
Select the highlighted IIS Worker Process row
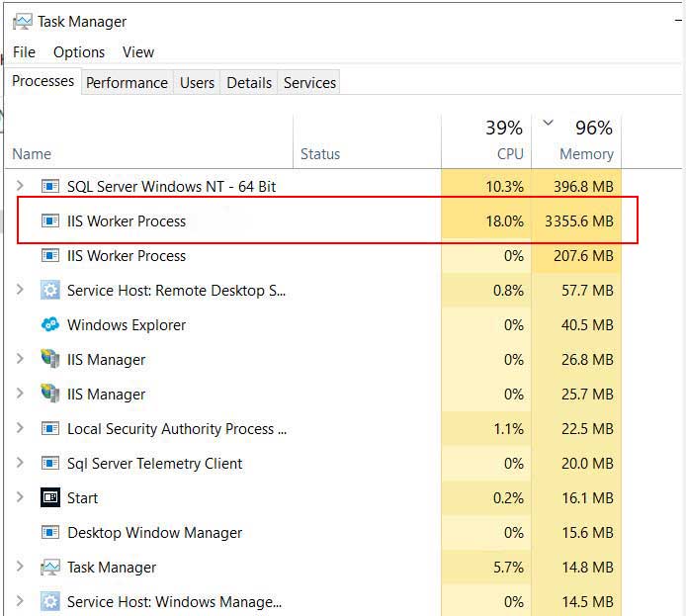coord(327,220)
